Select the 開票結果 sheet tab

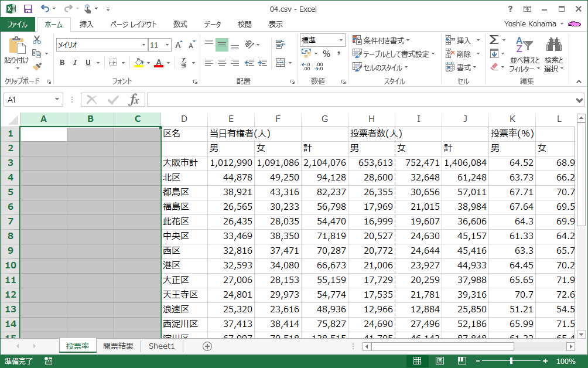click(118, 346)
